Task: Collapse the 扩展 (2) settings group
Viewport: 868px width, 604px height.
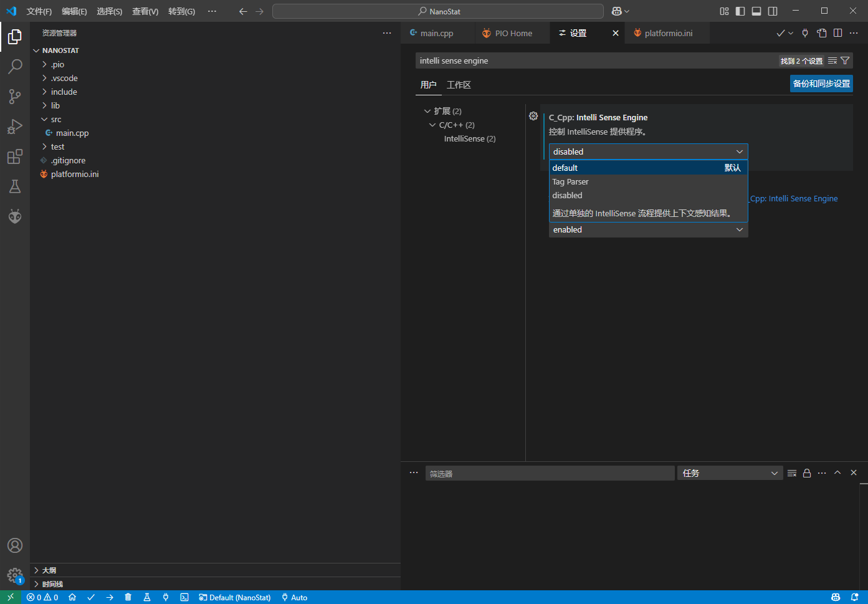Action: click(427, 111)
